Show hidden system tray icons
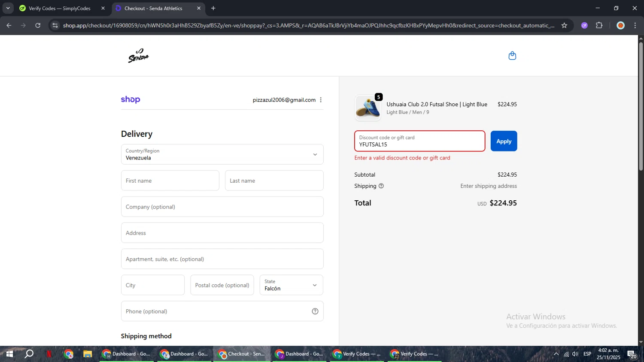This screenshot has height=362, width=644. 556,354
